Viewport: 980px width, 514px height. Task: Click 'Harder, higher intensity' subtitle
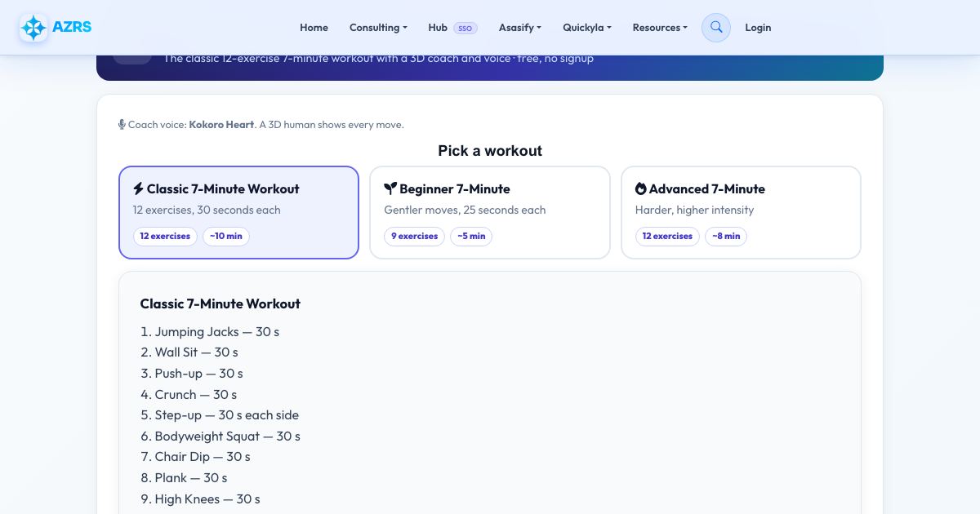pos(694,210)
